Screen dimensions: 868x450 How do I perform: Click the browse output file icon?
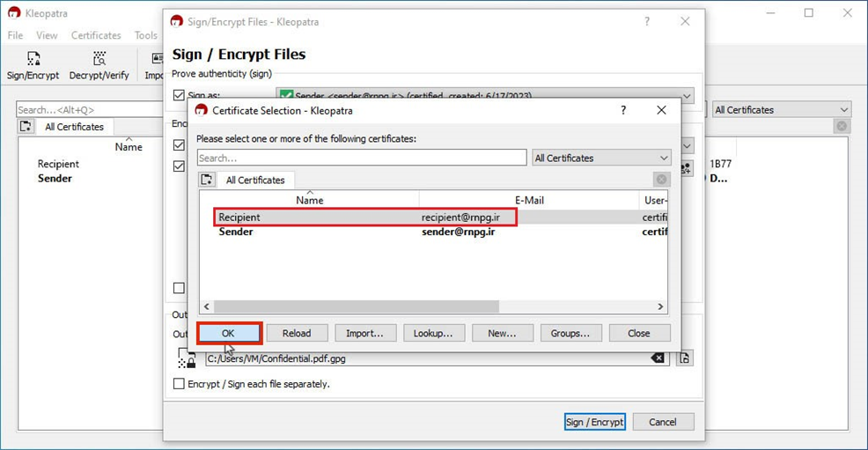tap(684, 358)
